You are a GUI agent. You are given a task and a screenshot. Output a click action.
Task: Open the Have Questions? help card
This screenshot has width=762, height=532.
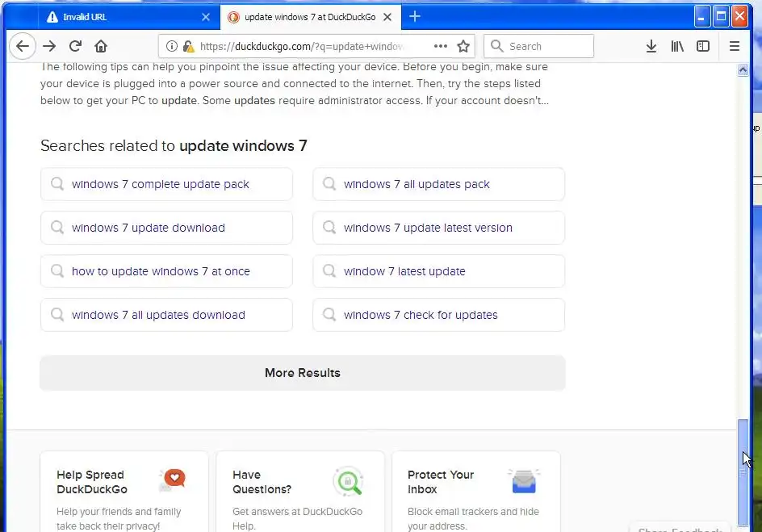(299, 492)
